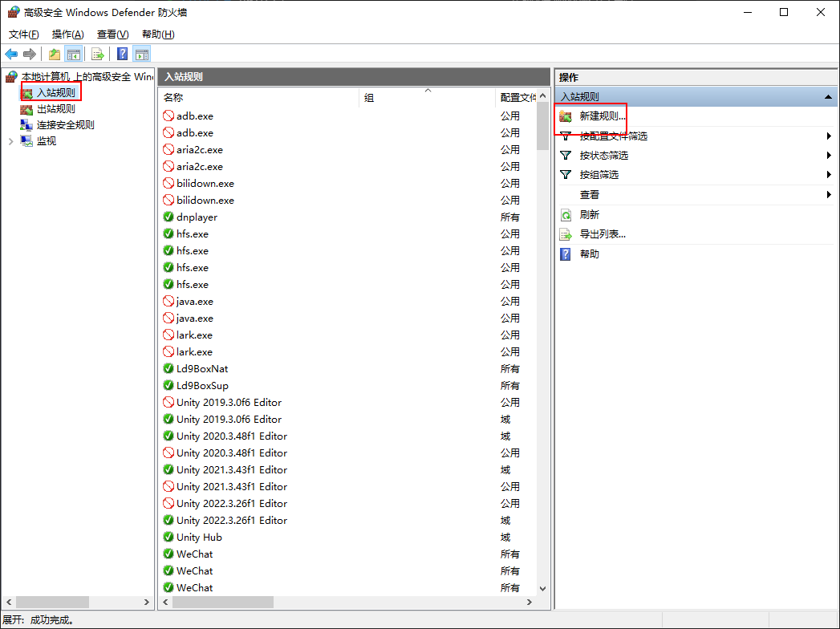Open the 文件(F) menu
Image resolution: width=840 pixels, height=629 pixels.
[23, 34]
